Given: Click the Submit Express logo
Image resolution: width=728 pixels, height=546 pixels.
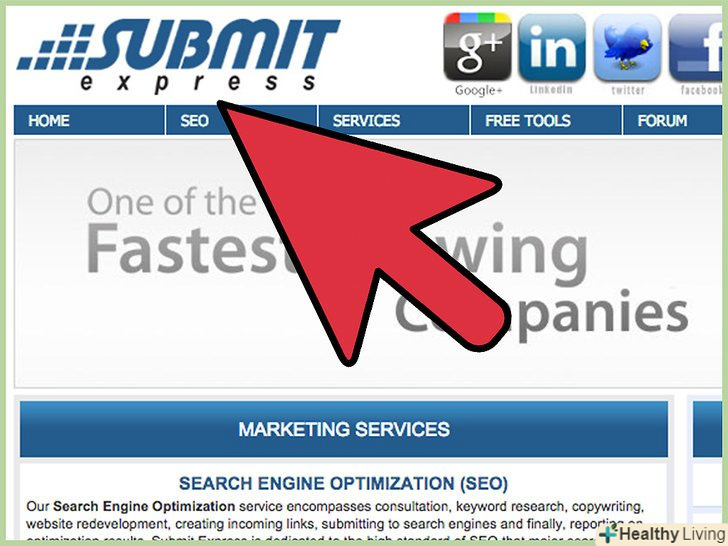Looking at the screenshot, I should click(x=179, y=56).
